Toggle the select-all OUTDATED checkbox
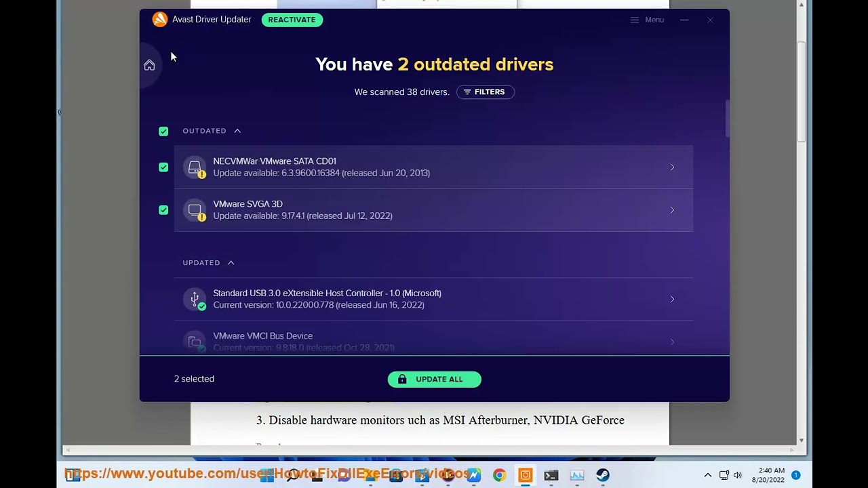This screenshot has height=488, width=868. [163, 131]
